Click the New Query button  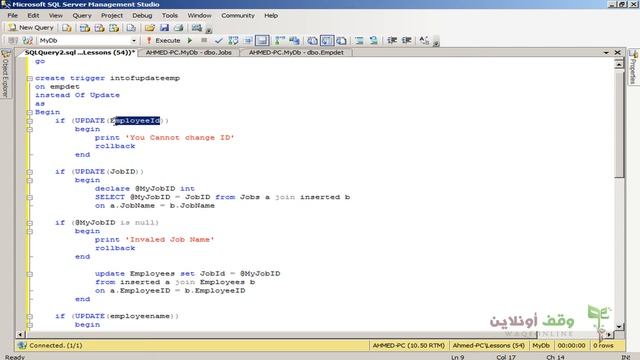tap(31, 28)
